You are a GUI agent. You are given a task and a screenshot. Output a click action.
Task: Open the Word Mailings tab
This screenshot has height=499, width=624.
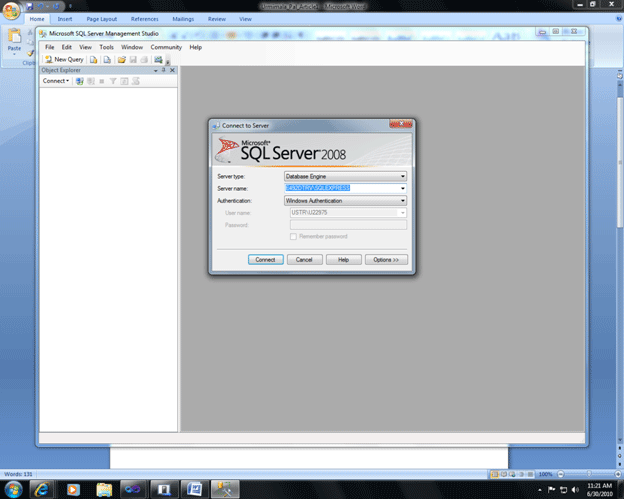pos(183,19)
